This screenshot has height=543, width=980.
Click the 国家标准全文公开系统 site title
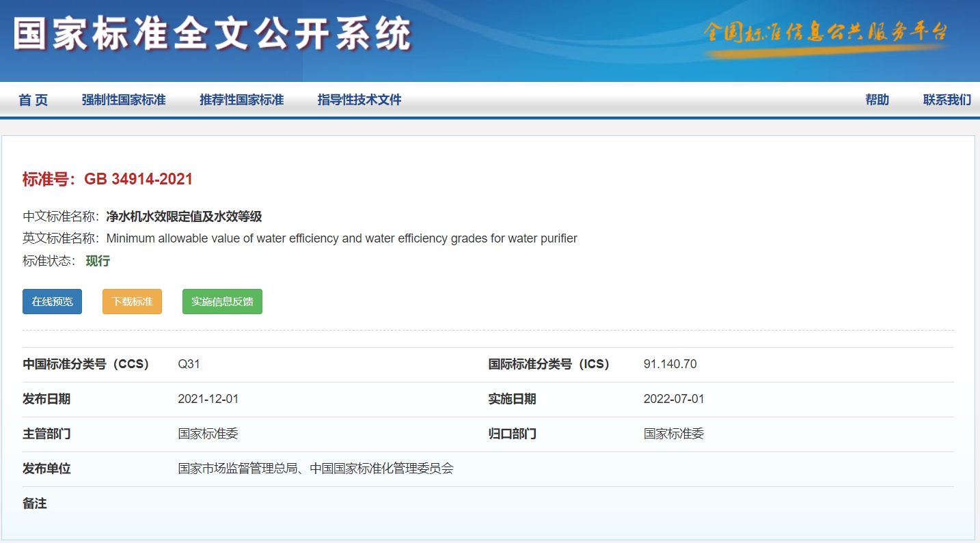point(213,34)
